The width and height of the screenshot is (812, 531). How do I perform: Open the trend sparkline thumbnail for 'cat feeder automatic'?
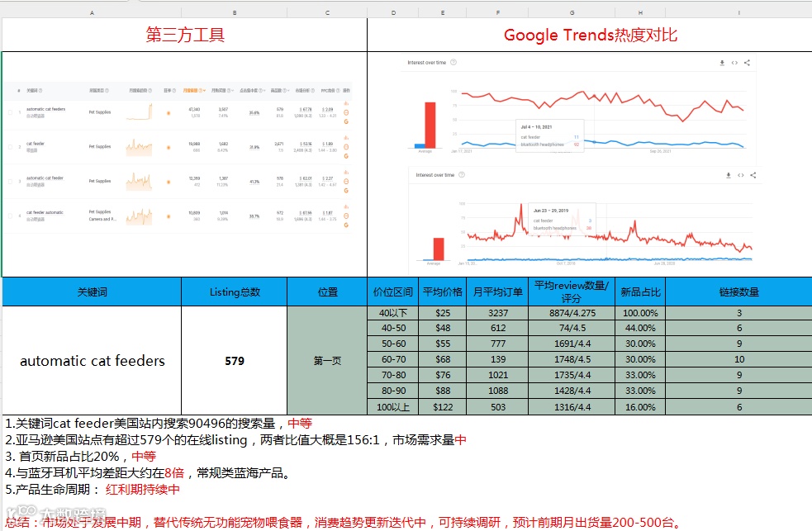[140, 216]
